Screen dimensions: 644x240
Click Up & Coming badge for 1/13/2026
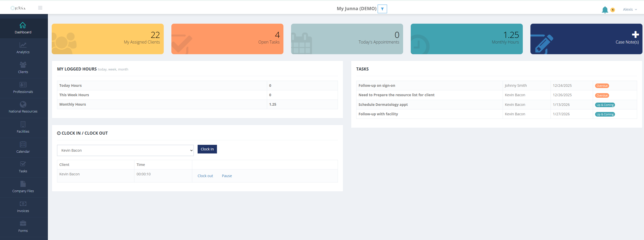click(x=605, y=105)
